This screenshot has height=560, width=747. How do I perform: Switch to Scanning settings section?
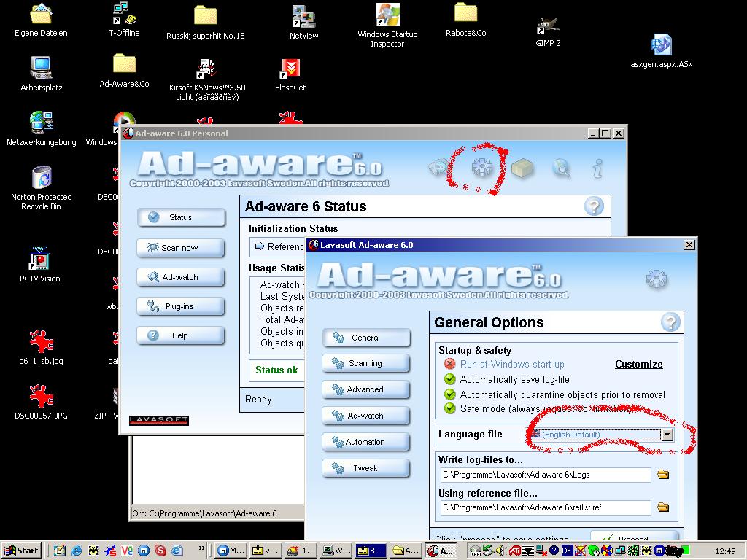(366, 363)
